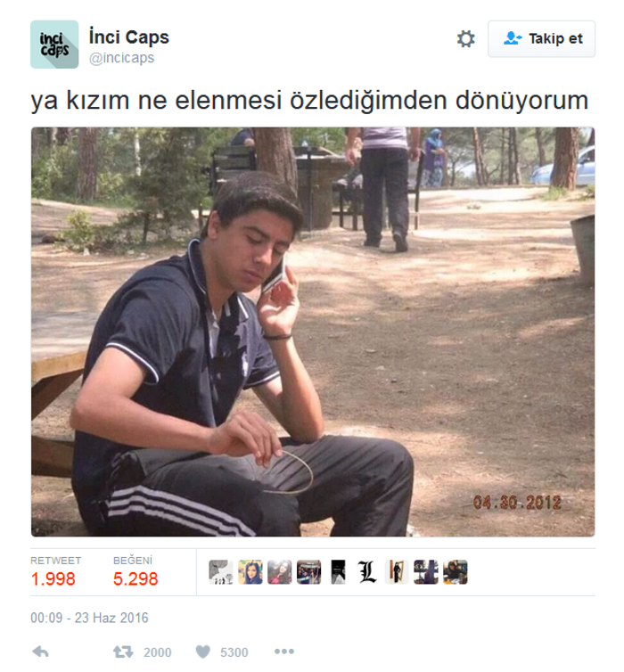Open the gear settings dropdown
The image size is (624, 672).
(x=466, y=39)
